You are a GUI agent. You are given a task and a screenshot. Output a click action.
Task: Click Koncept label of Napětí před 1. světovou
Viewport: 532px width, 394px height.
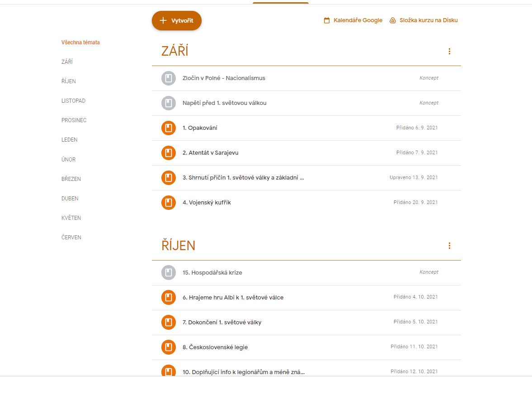click(x=429, y=103)
